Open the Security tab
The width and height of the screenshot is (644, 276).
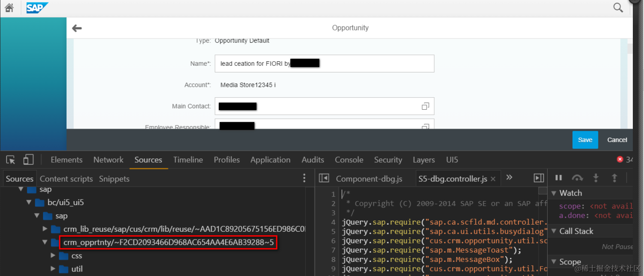[388, 160]
